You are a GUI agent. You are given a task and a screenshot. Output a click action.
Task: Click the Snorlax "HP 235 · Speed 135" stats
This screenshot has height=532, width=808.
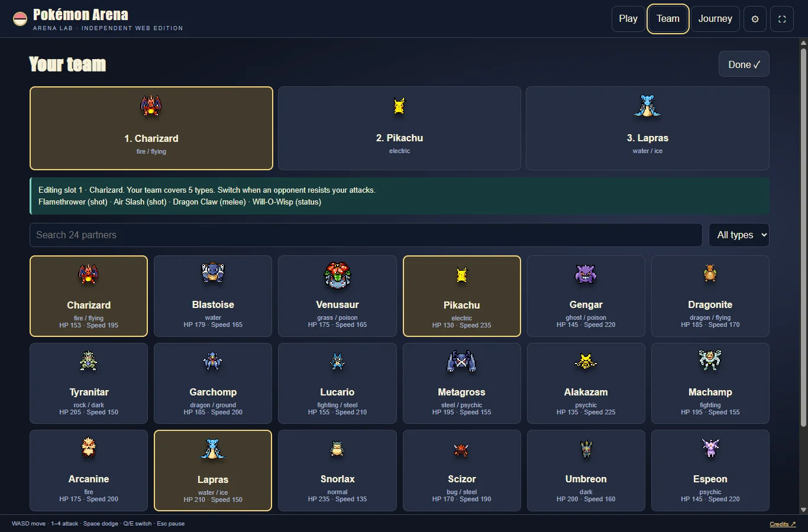pyautogui.click(x=337, y=499)
